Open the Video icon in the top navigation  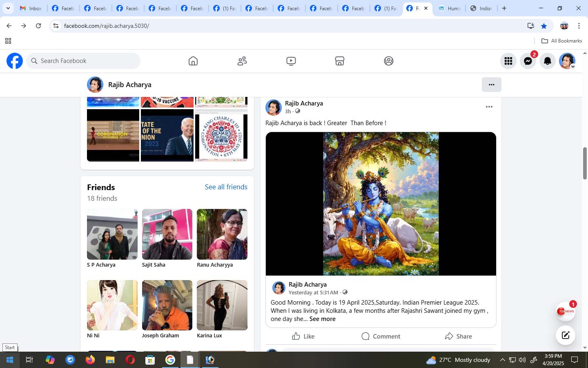(291, 61)
